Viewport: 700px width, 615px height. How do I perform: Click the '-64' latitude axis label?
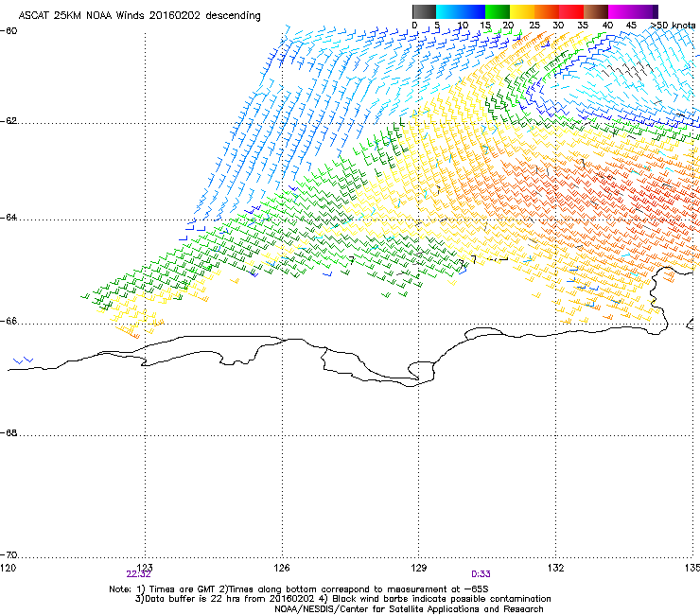(x=9, y=218)
